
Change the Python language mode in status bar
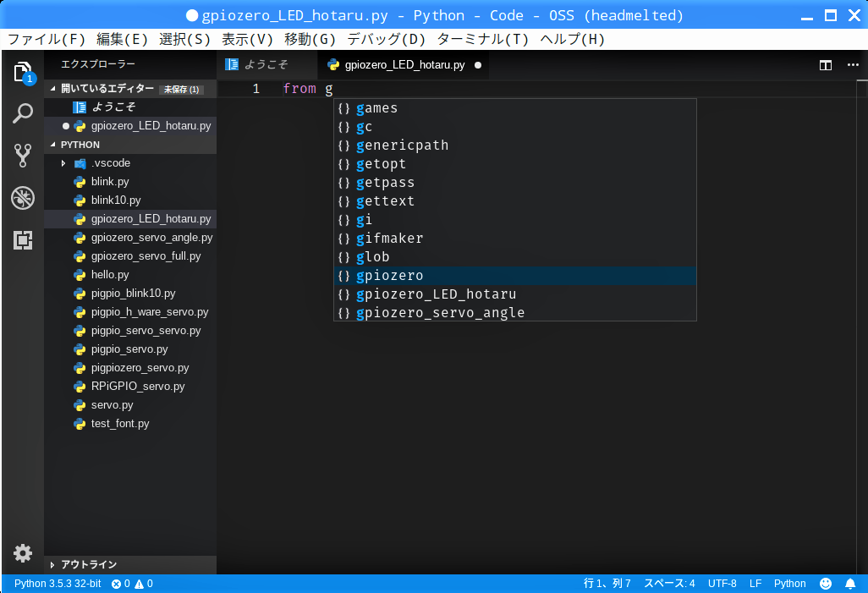coord(790,584)
